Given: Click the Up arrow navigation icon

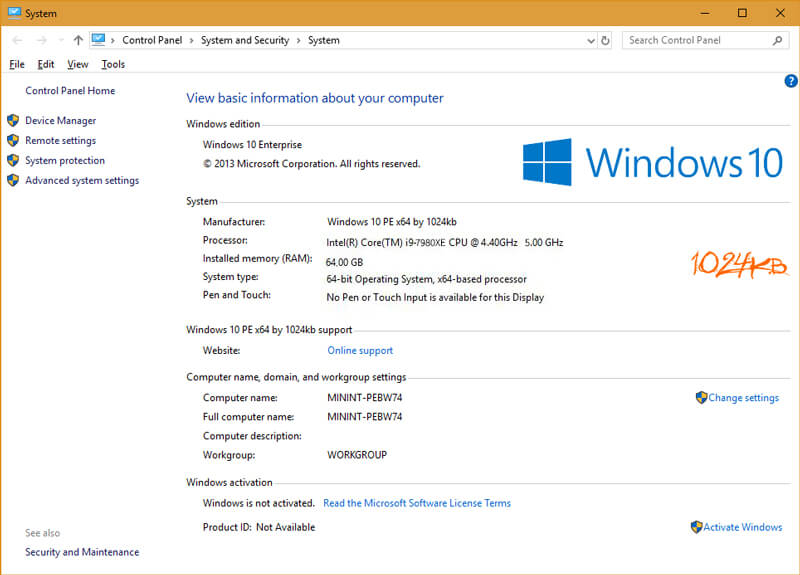Looking at the screenshot, I should pos(78,41).
